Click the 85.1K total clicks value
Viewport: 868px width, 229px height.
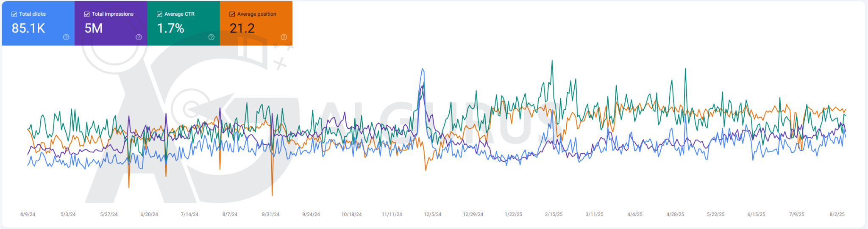click(28, 28)
